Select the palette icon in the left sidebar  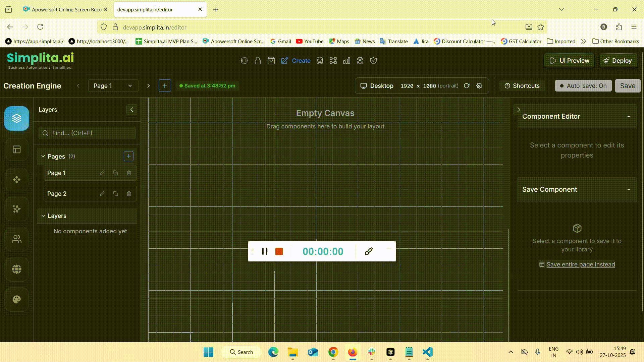(x=16, y=299)
